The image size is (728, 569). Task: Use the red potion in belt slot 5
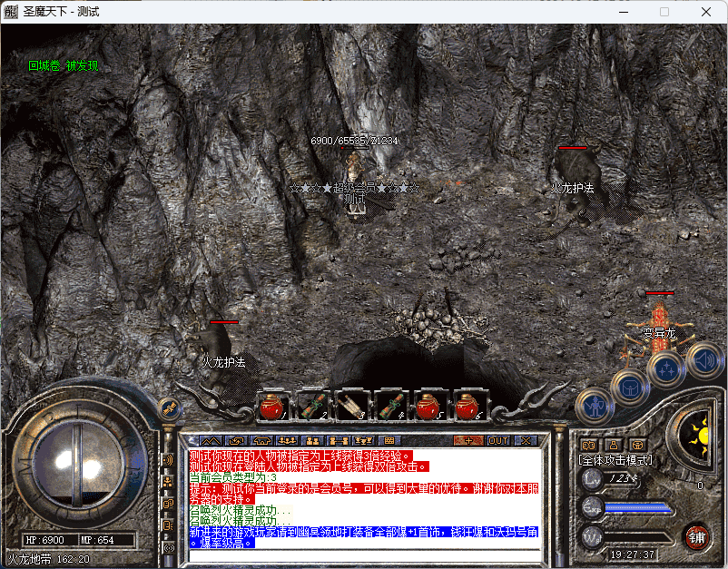(x=429, y=406)
